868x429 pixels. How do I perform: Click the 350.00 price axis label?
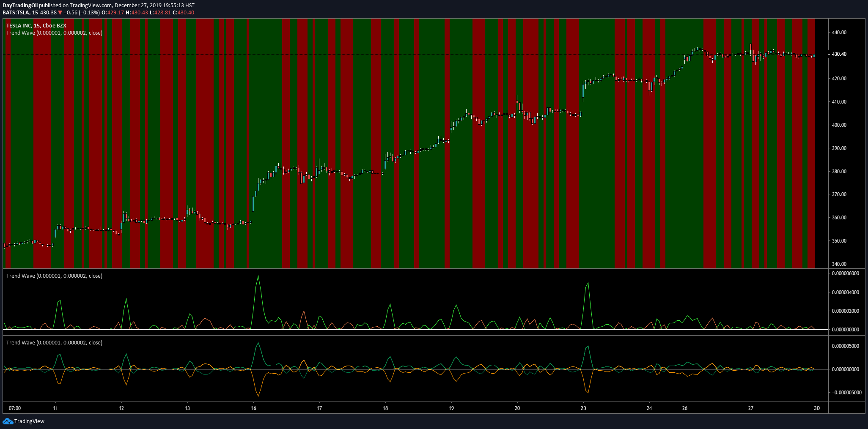[839, 241]
